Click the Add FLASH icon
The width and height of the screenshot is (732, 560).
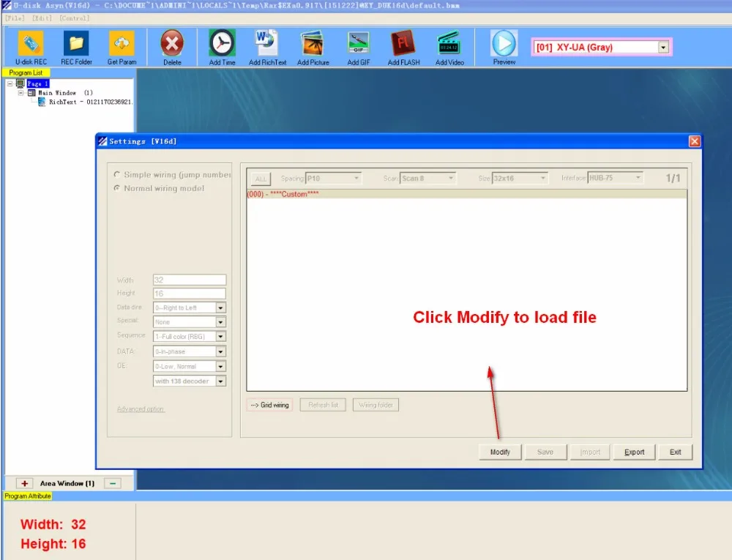(x=403, y=43)
